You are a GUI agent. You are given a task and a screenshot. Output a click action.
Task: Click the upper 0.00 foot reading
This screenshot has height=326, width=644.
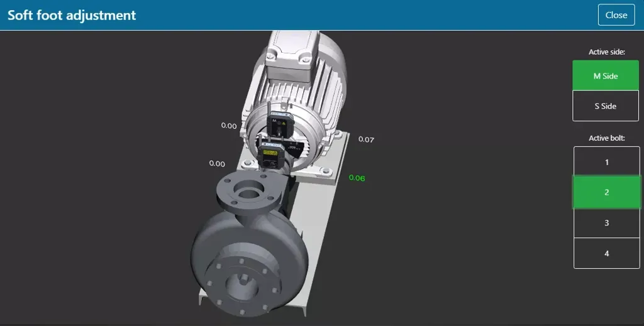pyautogui.click(x=229, y=126)
